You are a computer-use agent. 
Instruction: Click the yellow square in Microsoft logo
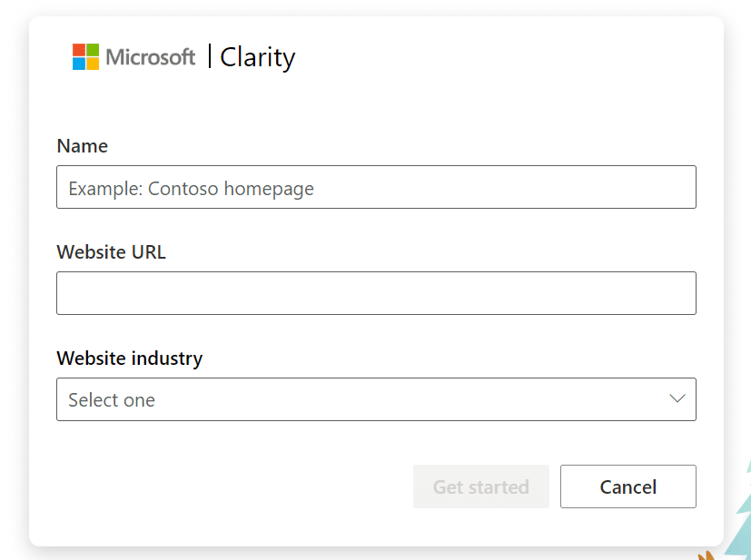[x=93, y=64]
